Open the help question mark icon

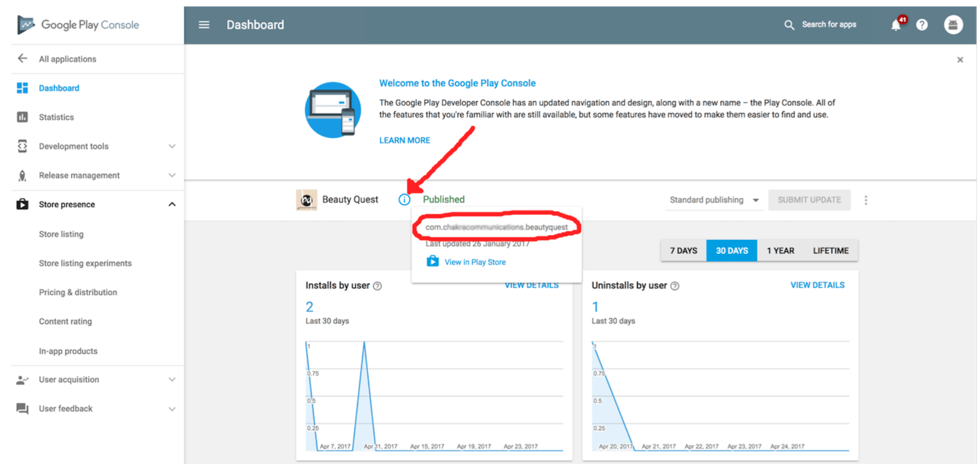point(922,25)
